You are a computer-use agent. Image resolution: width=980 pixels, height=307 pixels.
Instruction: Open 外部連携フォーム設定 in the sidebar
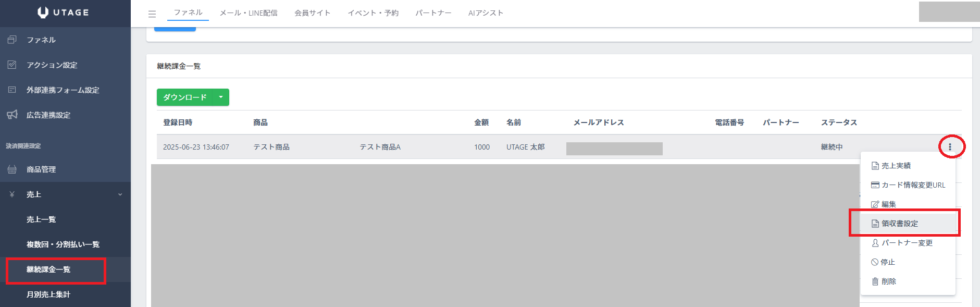(x=65, y=90)
